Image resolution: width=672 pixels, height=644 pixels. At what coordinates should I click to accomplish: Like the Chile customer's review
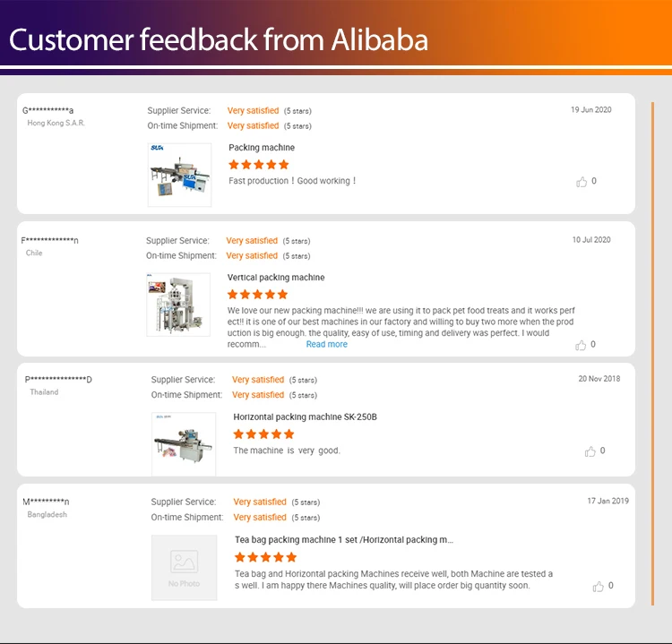[x=582, y=345]
